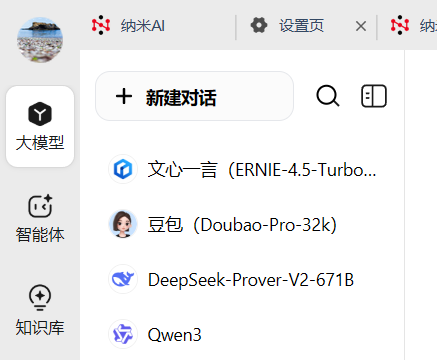437x360 pixels.
Task: Click the 文心一言 blue logo icon
Action: [123, 169]
